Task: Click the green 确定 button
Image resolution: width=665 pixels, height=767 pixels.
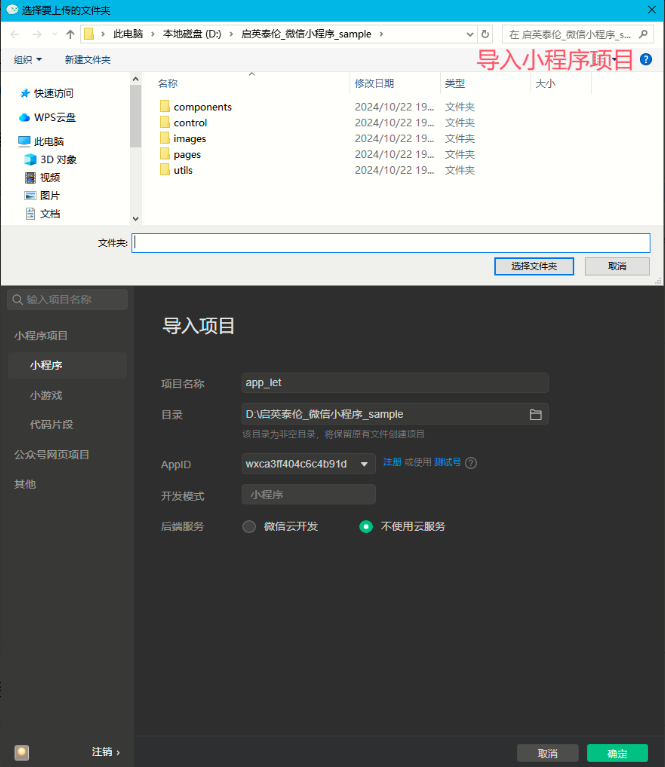Action: (617, 753)
